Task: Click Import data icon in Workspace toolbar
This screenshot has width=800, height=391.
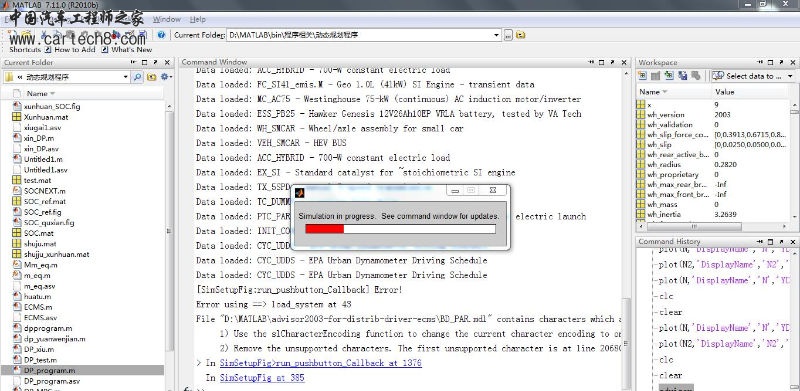Action: (x=668, y=76)
